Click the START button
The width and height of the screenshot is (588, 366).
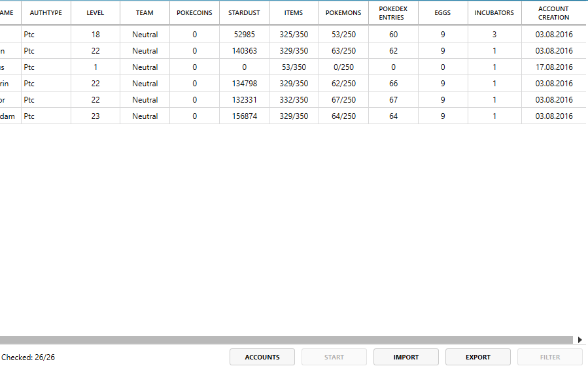pyautogui.click(x=334, y=357)
